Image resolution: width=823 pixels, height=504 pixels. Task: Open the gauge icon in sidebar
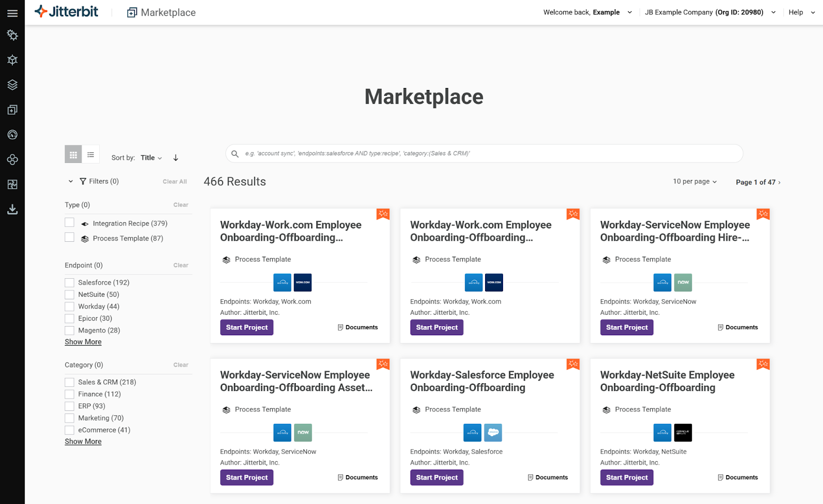pyautogui.click(x=12, y=135)
